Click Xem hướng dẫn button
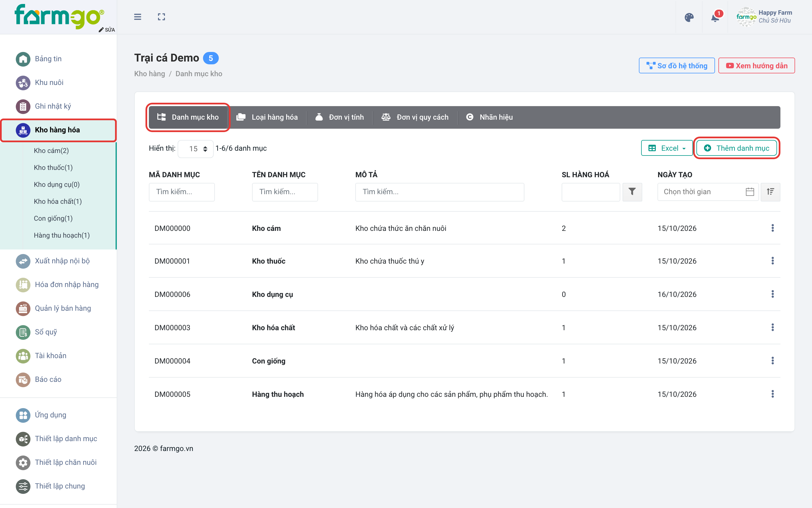Screen dimensions: 812x508 (x=756, y=65)
